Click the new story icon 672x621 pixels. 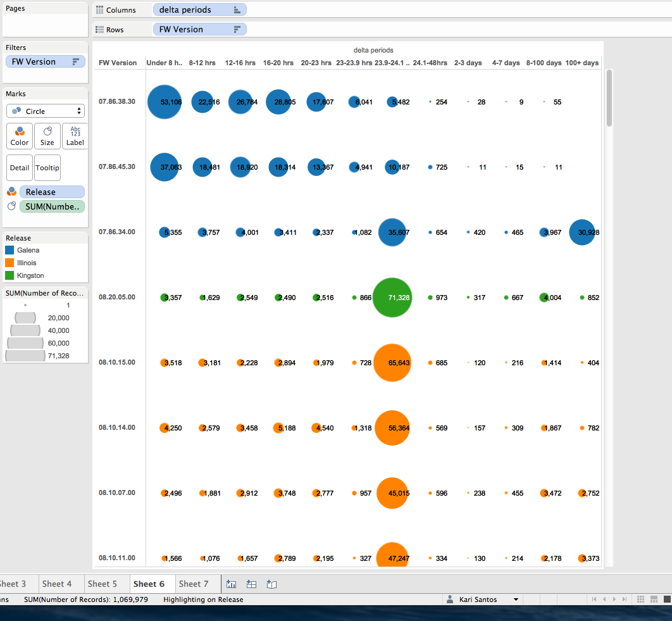tap(271, 584)
